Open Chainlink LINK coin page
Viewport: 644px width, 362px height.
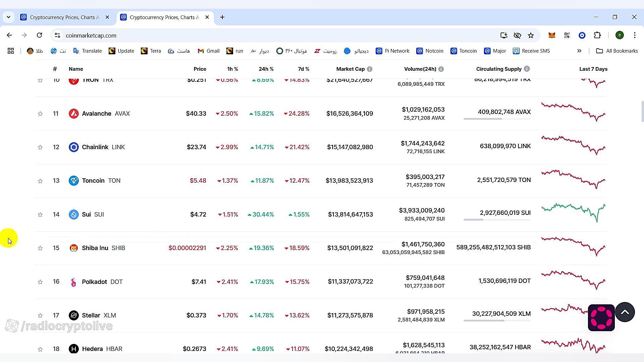(103, 147)
